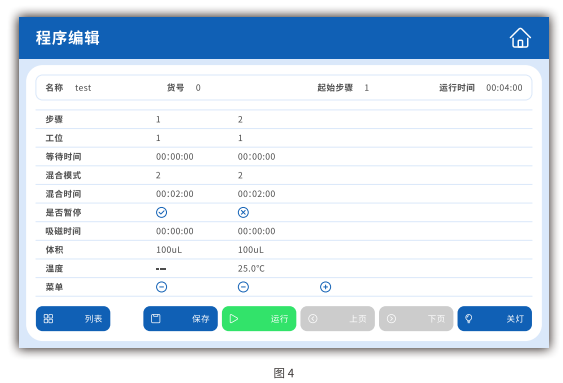Image resolution: width=563 pixels, height=383 pixels.
Task: Edit 温度 dashes for step 1
Action: point(161,268)
